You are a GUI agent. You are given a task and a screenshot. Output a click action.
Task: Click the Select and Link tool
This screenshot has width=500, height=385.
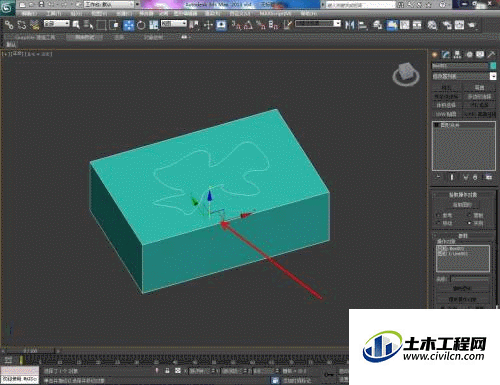coord(9,25)
